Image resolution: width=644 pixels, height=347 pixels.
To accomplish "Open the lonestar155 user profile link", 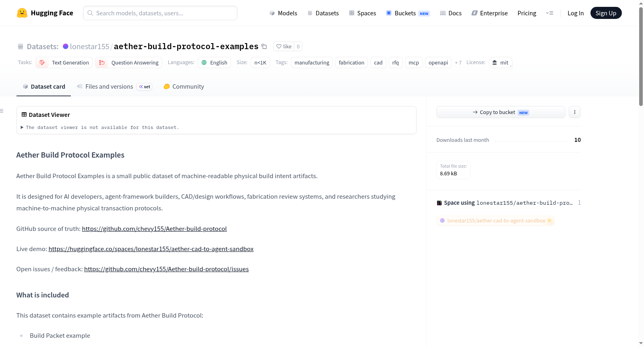I will point(90,46).
